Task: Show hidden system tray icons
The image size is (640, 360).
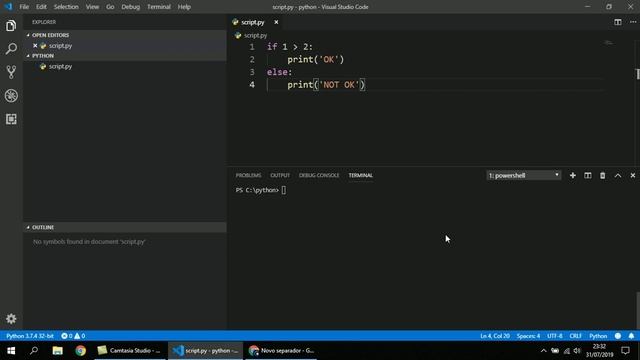Action: (543, 351)
